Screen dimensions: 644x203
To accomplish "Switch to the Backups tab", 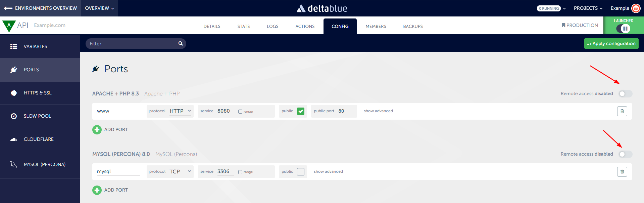I will [x=413, y=27].
